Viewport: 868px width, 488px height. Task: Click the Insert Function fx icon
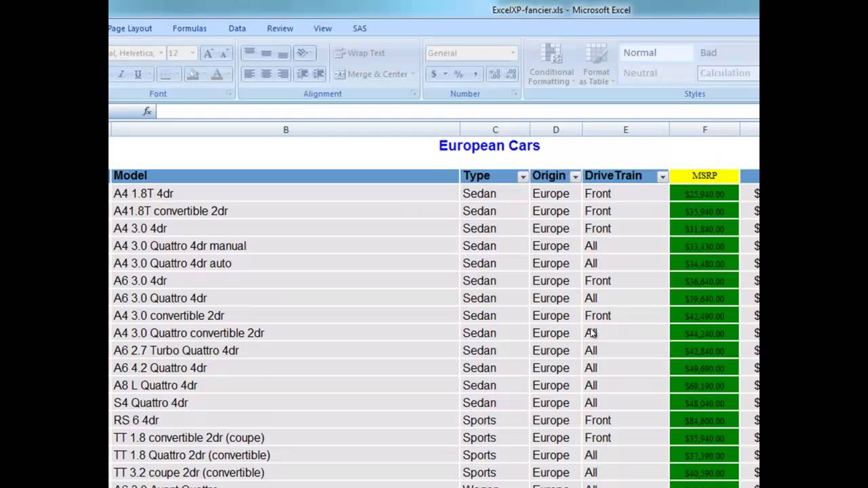[147, 111]
